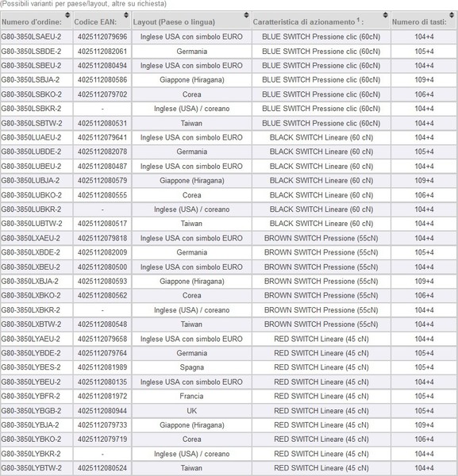
Task: Click 109+4 keys in G80-3850LXBJA-2 row
Action: click(x=425, y=282)
